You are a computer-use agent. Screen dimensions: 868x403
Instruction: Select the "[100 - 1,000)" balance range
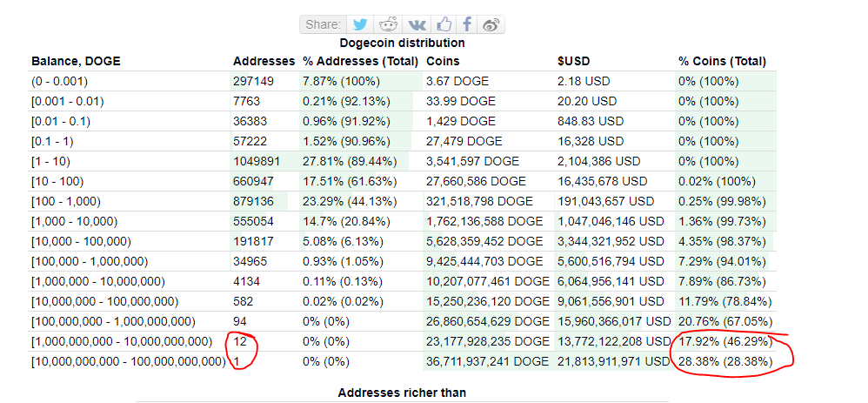point(66,201)
